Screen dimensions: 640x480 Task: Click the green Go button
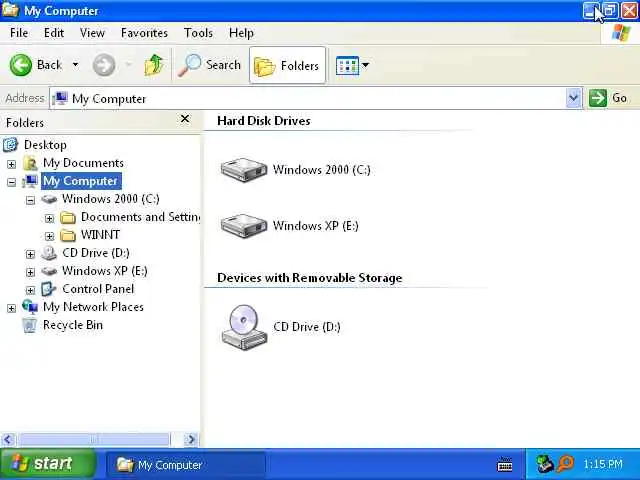point(609,98)
